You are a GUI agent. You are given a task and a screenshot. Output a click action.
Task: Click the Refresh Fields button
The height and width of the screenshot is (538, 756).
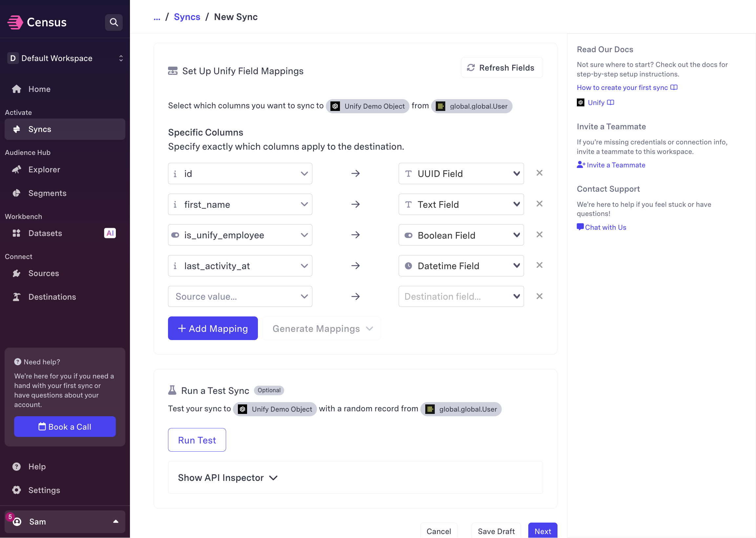click(501, 68)
